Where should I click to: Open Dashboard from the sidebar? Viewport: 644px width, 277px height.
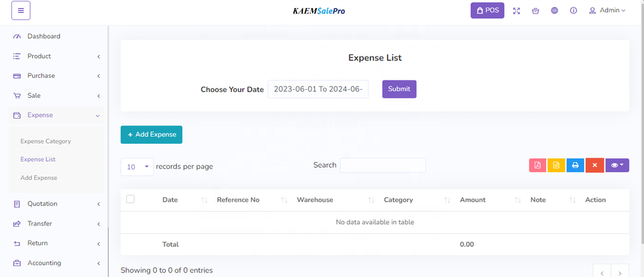[x=44, y=36]
